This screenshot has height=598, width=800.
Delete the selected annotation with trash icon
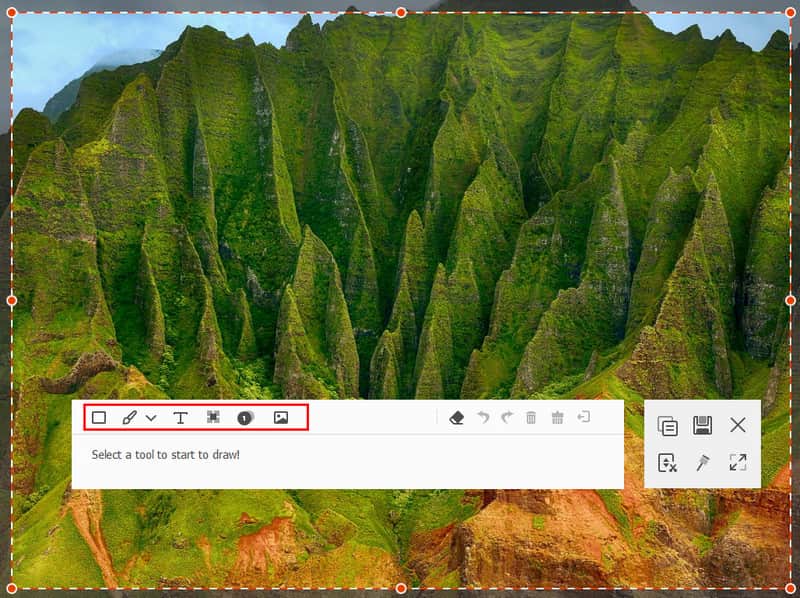pyautogui.click(x=531, y=418)
